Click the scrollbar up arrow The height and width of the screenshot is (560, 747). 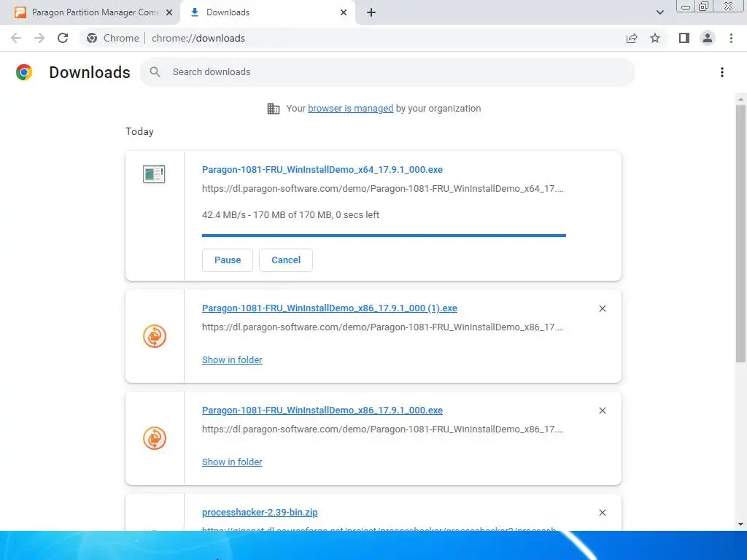pos(740,99)
